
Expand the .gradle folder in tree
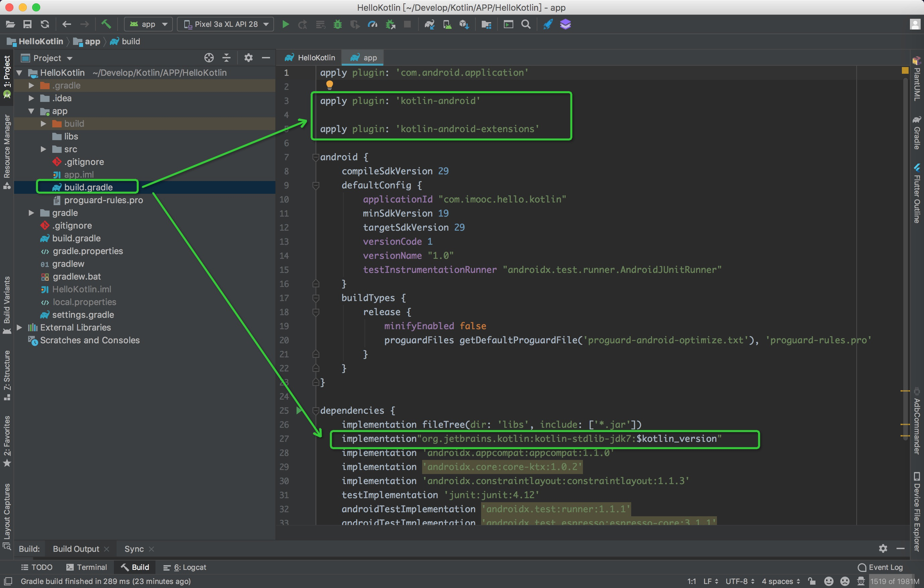(31, 85)
